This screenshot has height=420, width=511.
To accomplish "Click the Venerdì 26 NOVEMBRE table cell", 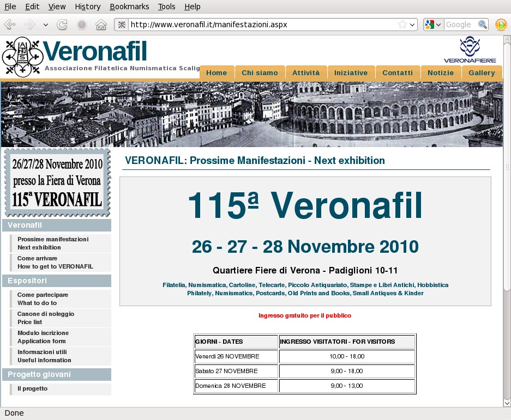I will tap(236, 356).
